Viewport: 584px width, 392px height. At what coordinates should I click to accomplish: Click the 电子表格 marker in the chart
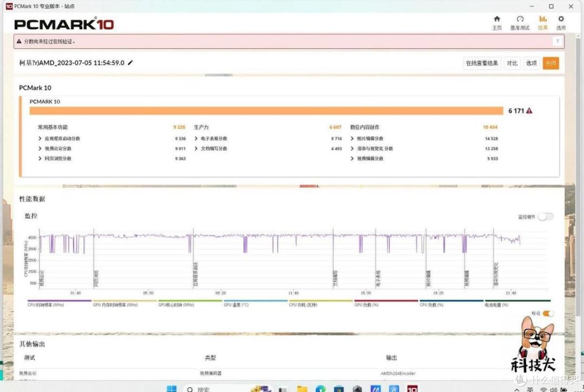[378, 278]
